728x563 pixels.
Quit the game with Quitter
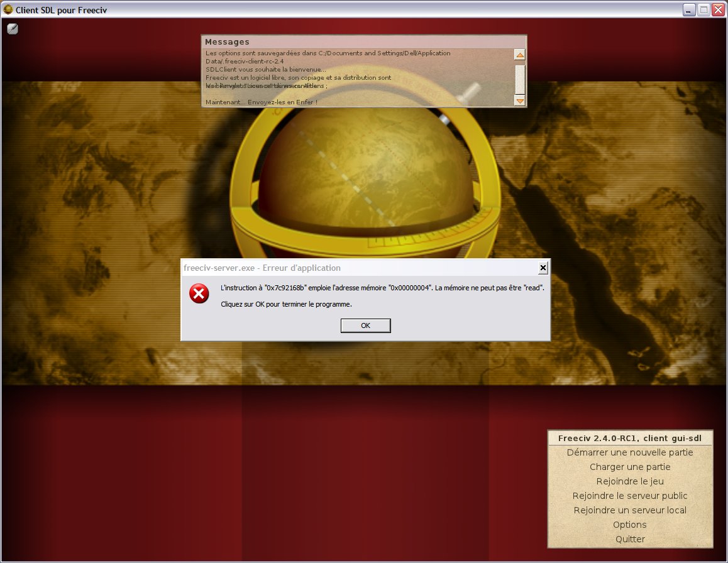pos(630,539)
